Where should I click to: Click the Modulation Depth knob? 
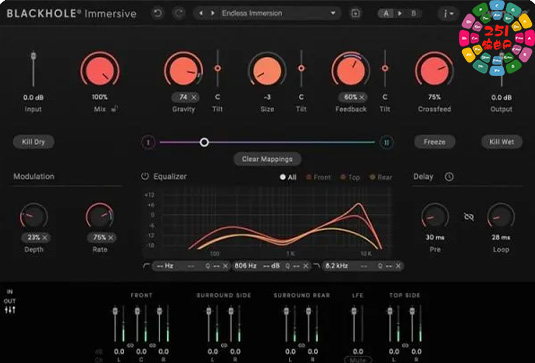click(x=33, y=216)
